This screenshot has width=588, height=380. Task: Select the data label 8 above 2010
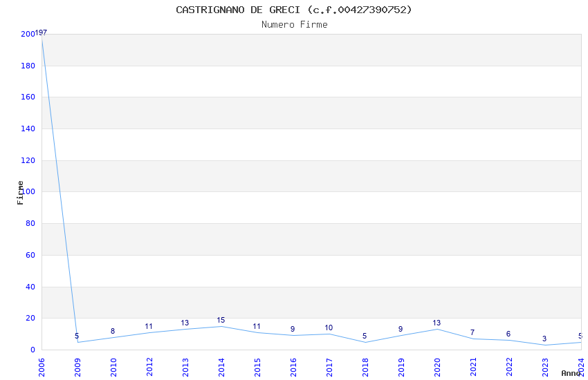click(x=113, y=331)
